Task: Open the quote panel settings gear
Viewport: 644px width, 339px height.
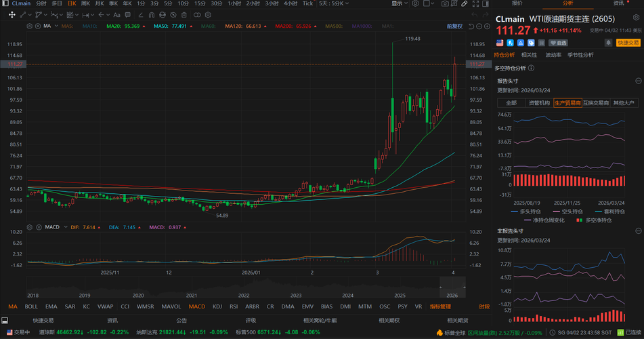Action: tap(636, 18)
